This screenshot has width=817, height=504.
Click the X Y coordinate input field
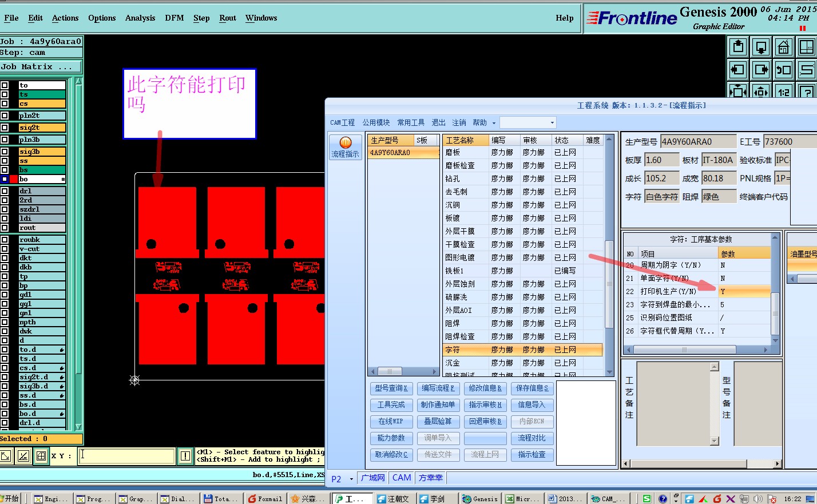(x=126, y=456)
